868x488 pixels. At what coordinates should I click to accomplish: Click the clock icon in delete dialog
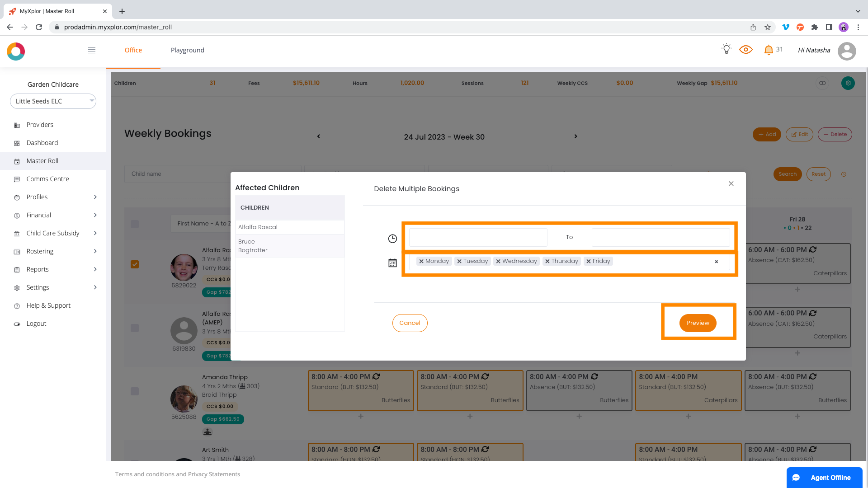coord(392,239)
